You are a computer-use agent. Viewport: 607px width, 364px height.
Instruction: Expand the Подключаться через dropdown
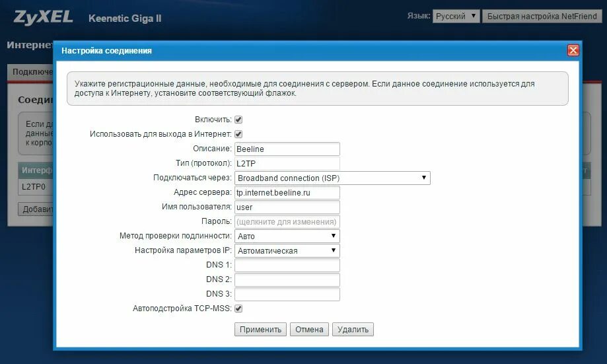pyautogui.click(x=332, y=178)
